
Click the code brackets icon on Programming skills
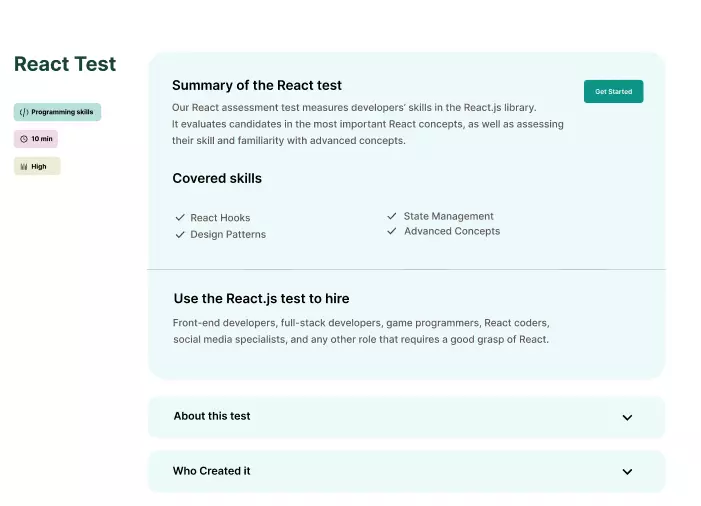click(24, 112)
